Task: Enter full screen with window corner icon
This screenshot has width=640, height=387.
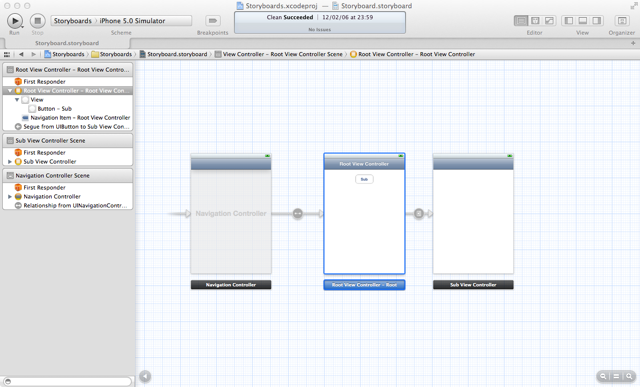Action: click(x=634, y=6)
